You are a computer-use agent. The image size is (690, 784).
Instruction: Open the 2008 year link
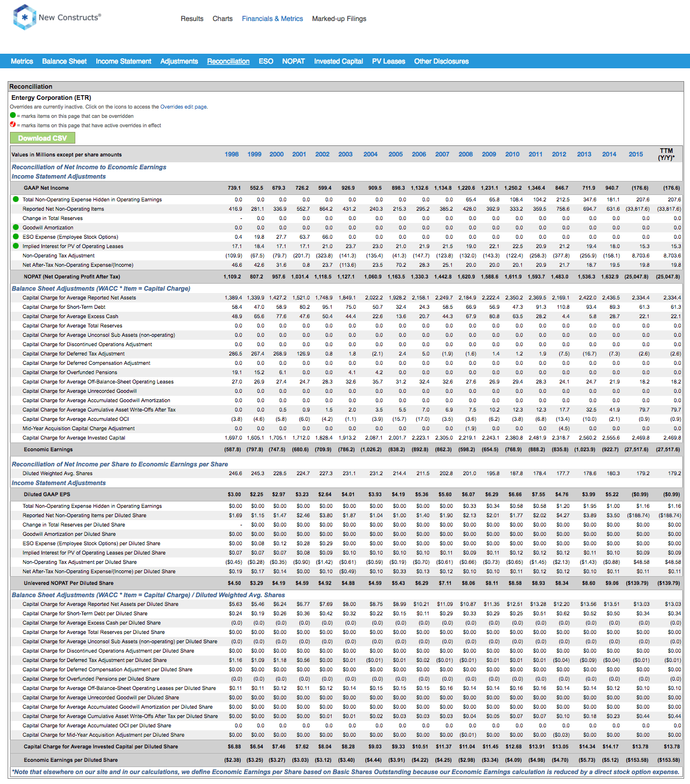pyautogui.click(x=466, y=155)
